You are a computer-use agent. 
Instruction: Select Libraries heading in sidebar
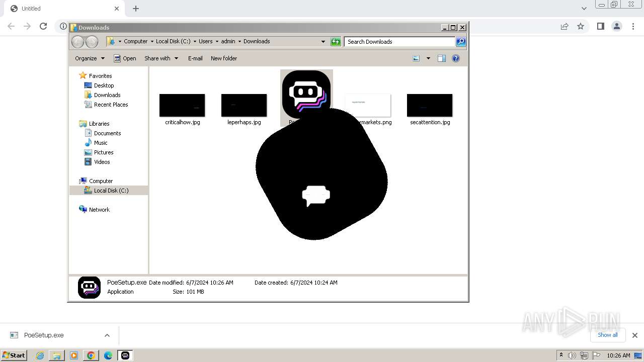point(99,124)
